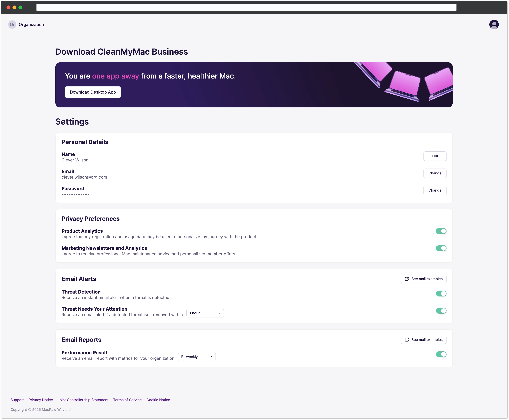Click the 'one app away' banner text
The height and width of the screenshot is (420, 509).
pyautogui.click(x=116, y=76)
